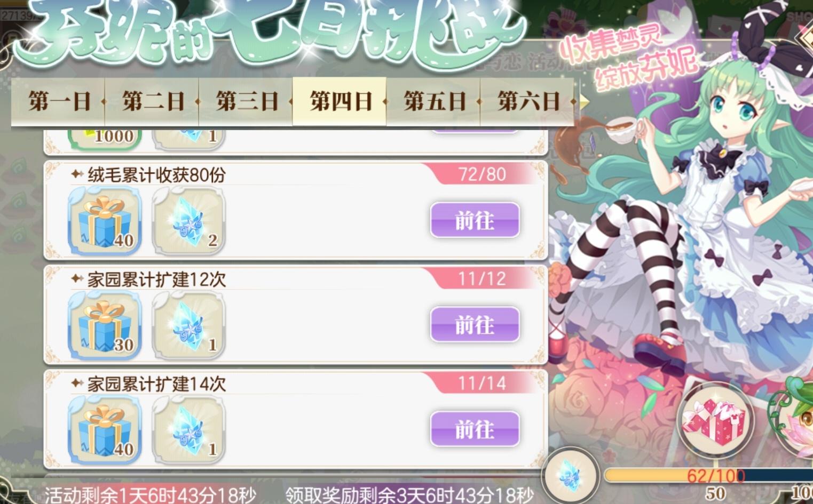Tap the 1000 coin reward icon
This screenshot has width=813, height=504.
tap(105, 138)
